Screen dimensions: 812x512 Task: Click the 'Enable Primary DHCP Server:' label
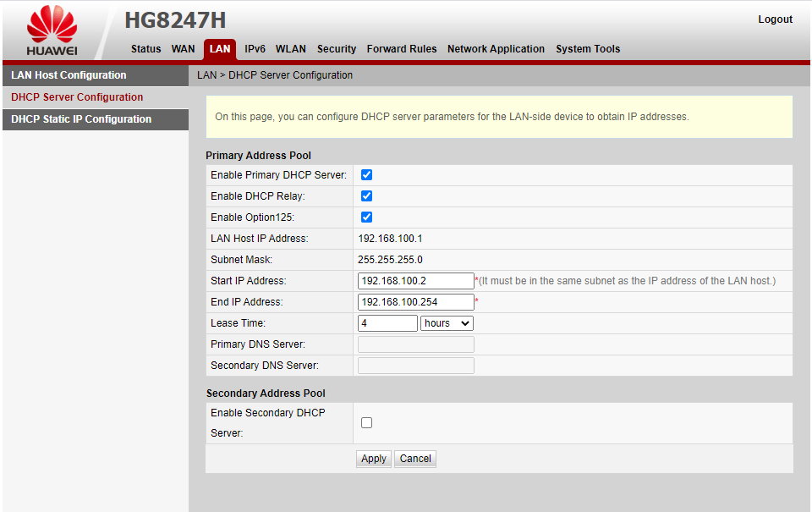coord(278,175)
